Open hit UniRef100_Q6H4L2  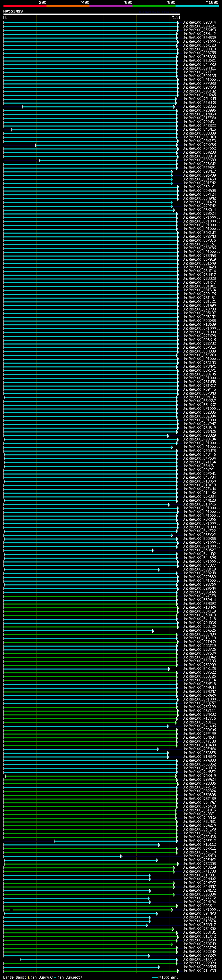[199, 34]
